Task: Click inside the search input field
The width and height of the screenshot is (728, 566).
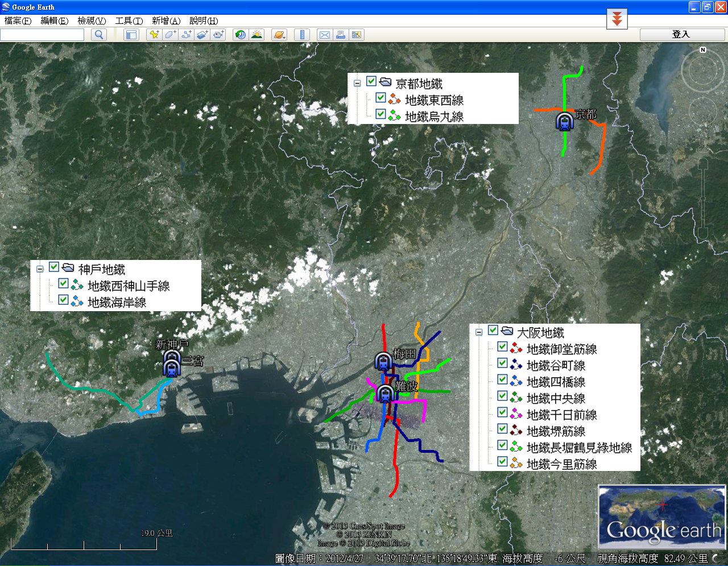Action: click(42, 35)
